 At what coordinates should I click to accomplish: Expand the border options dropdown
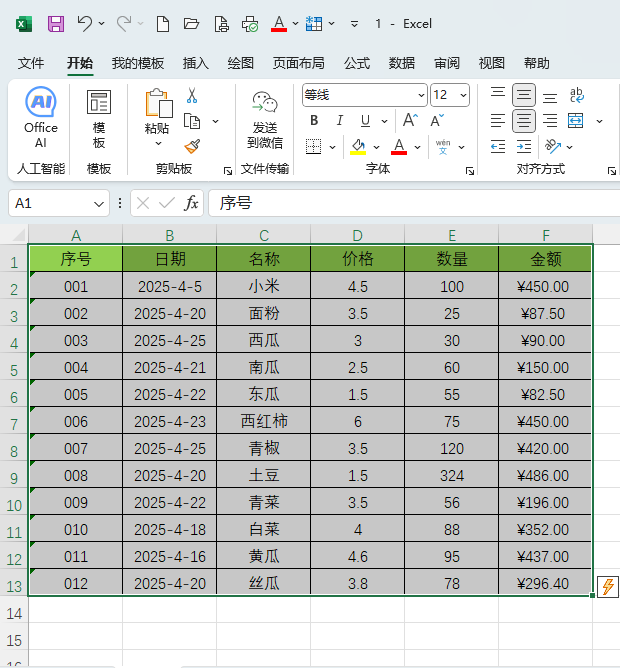[x=332, y=147]
